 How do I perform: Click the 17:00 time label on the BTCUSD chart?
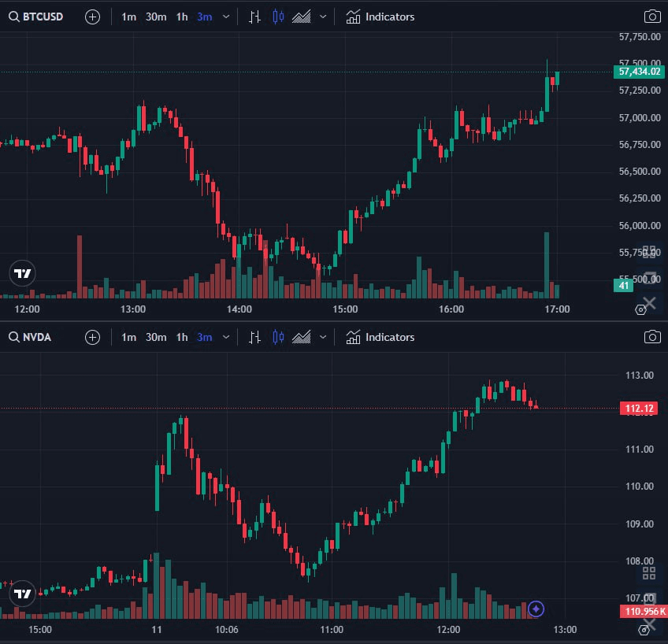point(557,309)
